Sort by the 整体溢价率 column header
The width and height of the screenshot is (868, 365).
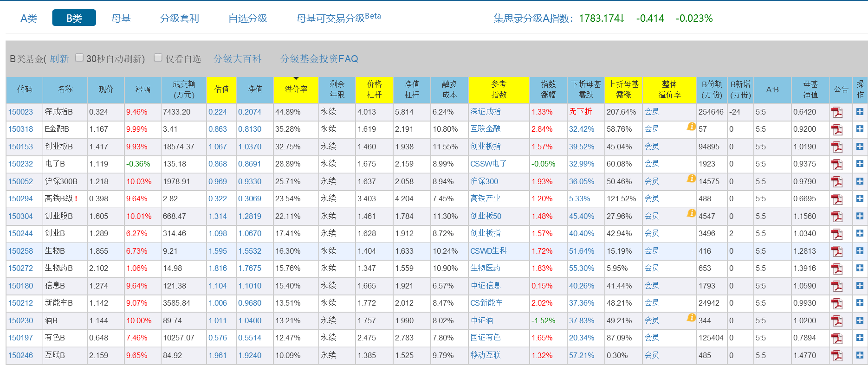669,90
